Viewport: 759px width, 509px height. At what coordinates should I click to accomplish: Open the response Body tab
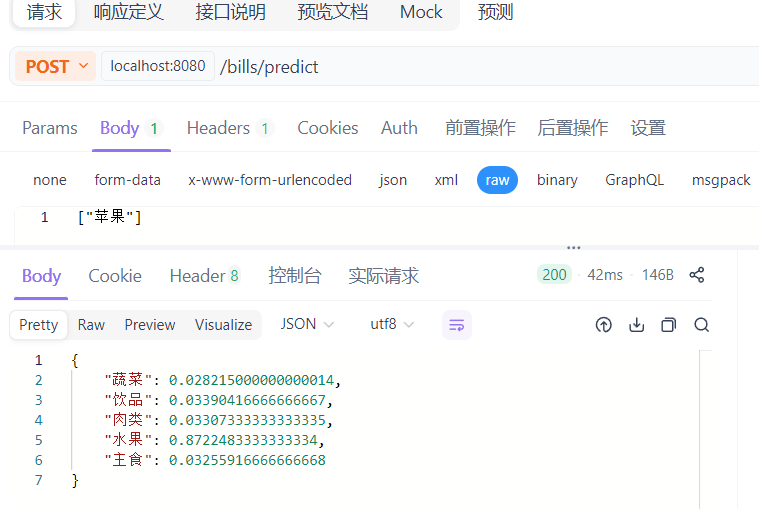click(x=42, y=276)
